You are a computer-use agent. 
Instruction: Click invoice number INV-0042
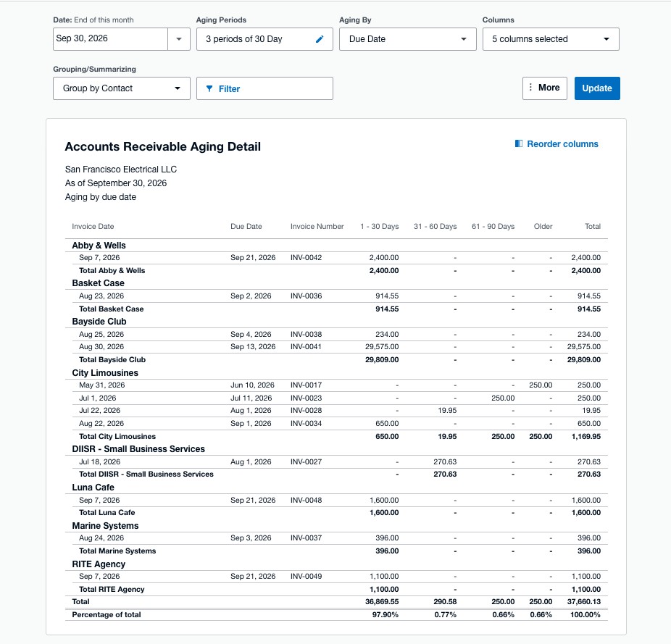tap(306, 258)
